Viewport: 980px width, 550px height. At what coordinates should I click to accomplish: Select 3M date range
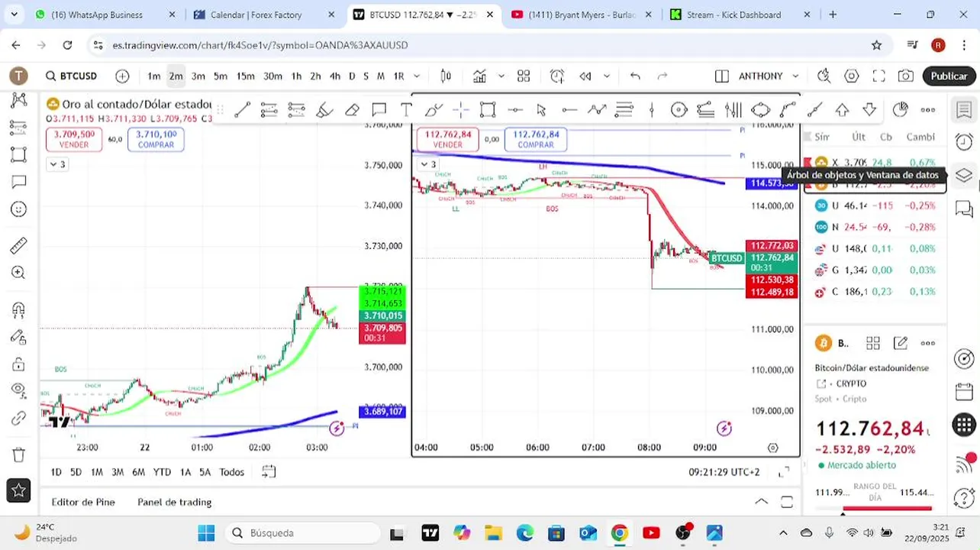pyautogui.click(x=118, y=472)
